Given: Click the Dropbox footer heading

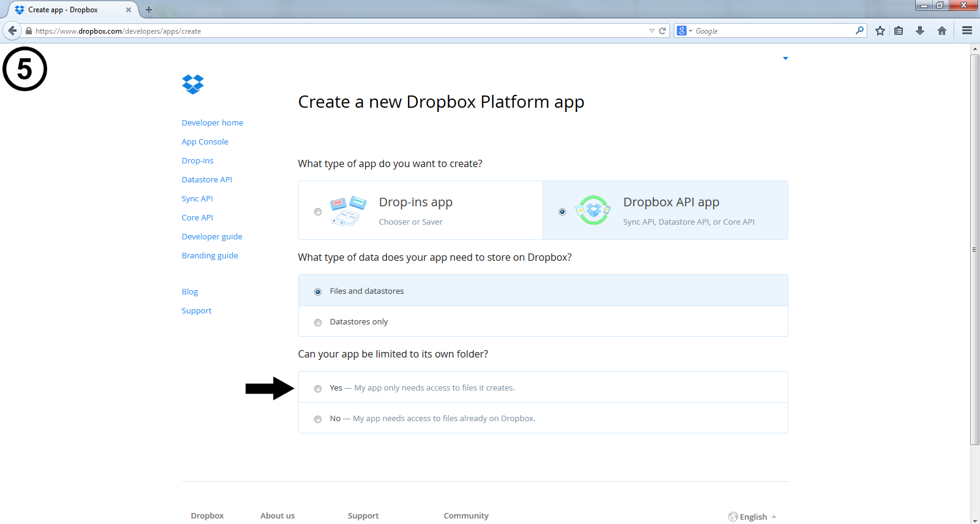Looking at the screenshot, I should pyautogui.click(x=207, y=515).
